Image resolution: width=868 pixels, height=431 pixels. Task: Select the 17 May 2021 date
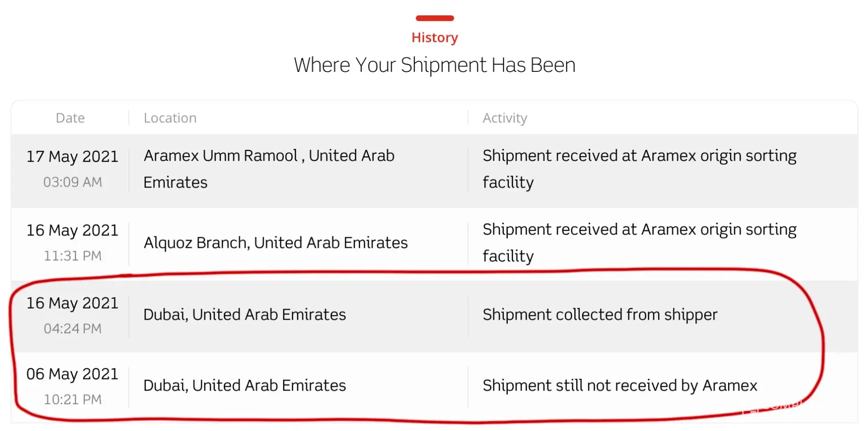pyautogui.click(x=72, y=157)
